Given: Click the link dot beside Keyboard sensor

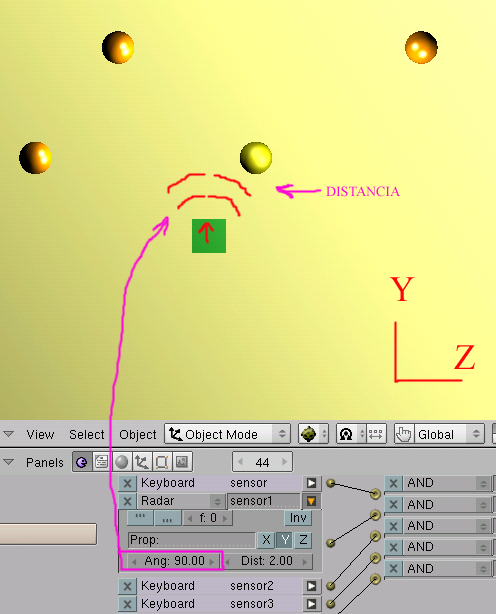Looking at the screenshot, I should click(331, 483).
